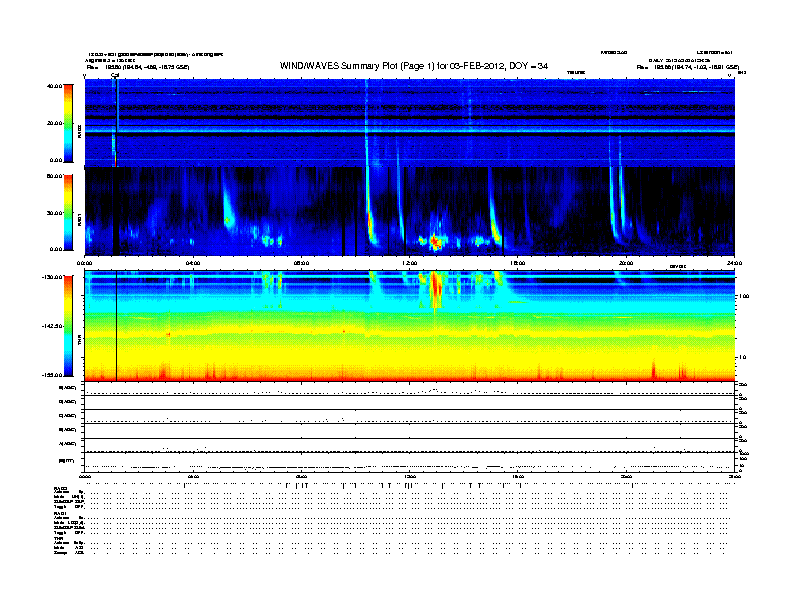Click 16:00 on the bottom line-plot time axis
Screen dimensions: 792x612
pyautogui.click(x=518, y=476)
